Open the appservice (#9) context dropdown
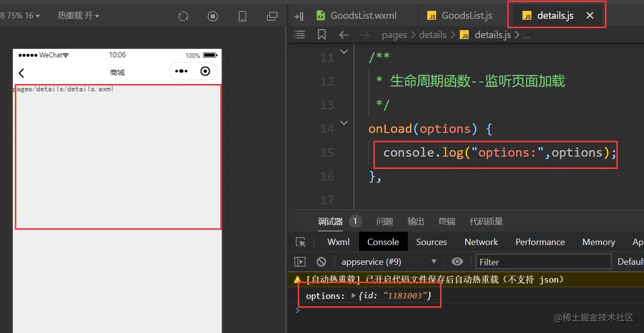This screenshot has width=644, height=333. pyautogui.click(x=389, y=262)
